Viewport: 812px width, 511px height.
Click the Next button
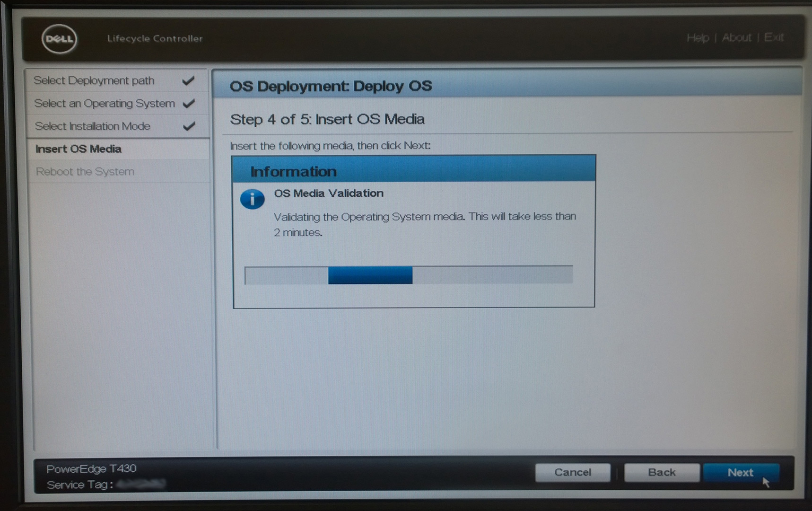pyautogui.click(x=741, y=472)
